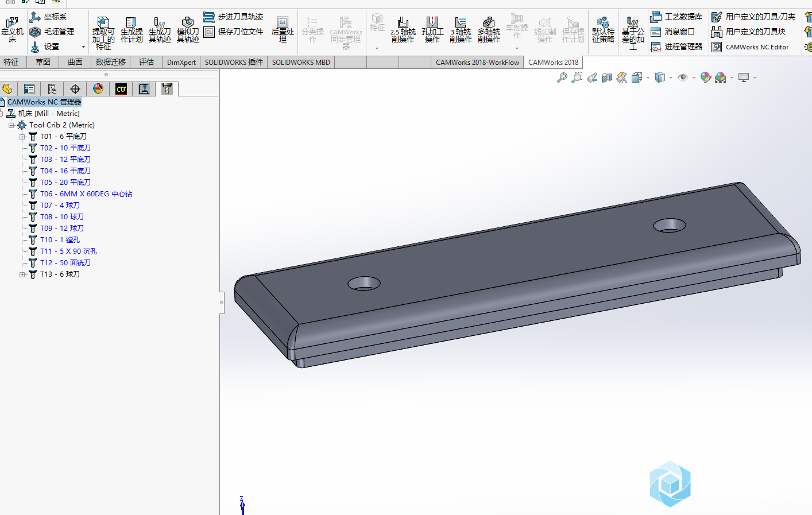The height and width of the screenshot is (515, 812).
Task: Click 基于公差的加工 tolerance based machining
Action: (633, 33)
